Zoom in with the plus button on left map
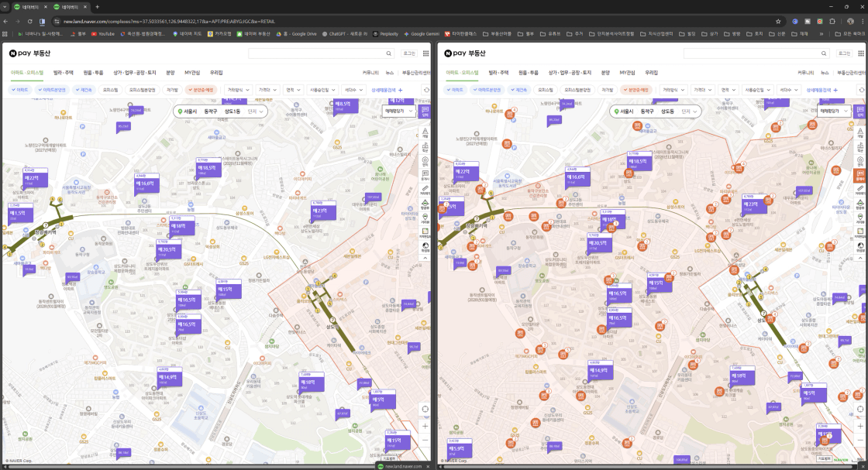 (x=425, y=426)
